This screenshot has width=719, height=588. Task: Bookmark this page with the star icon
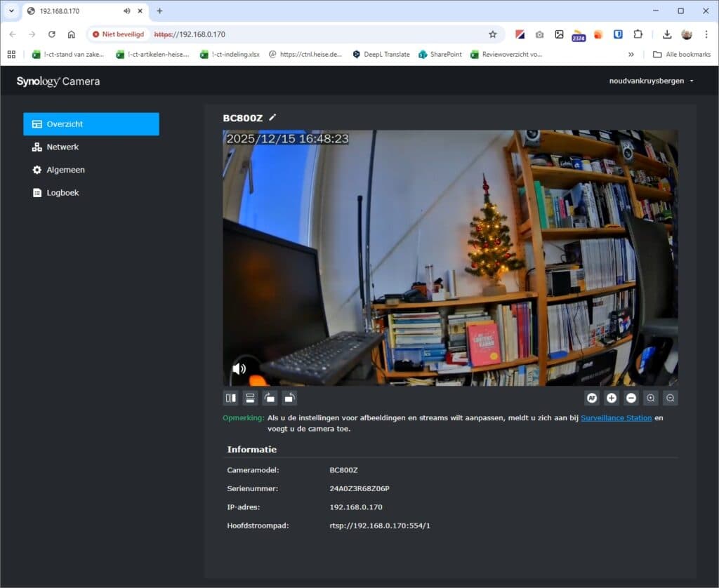(492, 34)
